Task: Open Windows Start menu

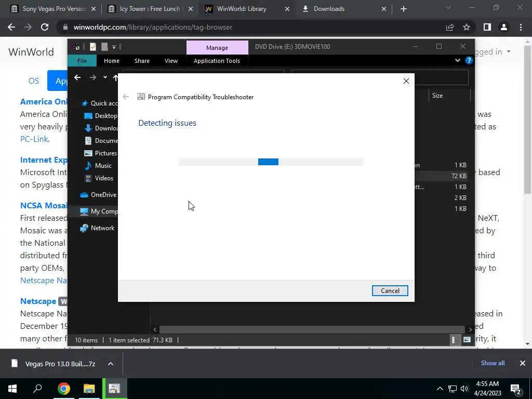Action: pos(12,389)
